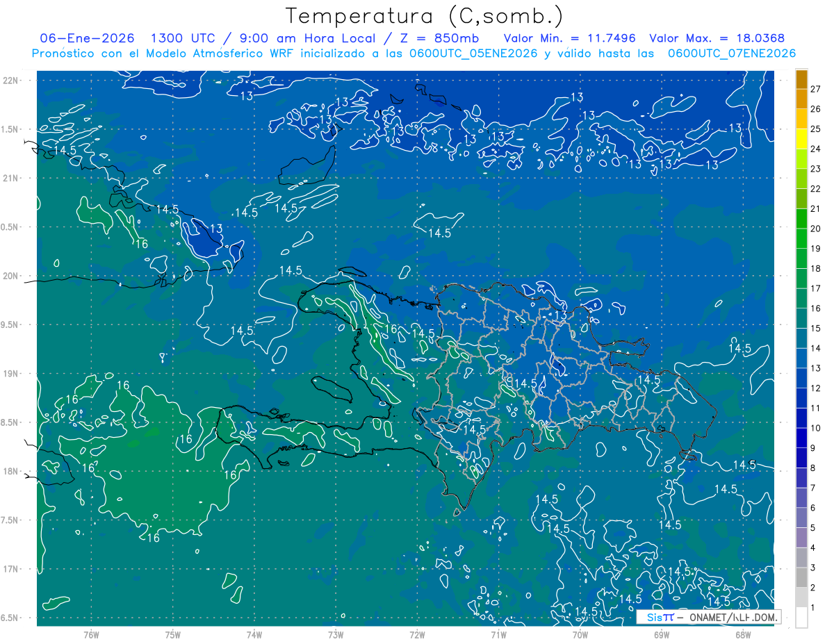Click the color scale label "9"
Screen dimensions: 834x644
[813, 448]
